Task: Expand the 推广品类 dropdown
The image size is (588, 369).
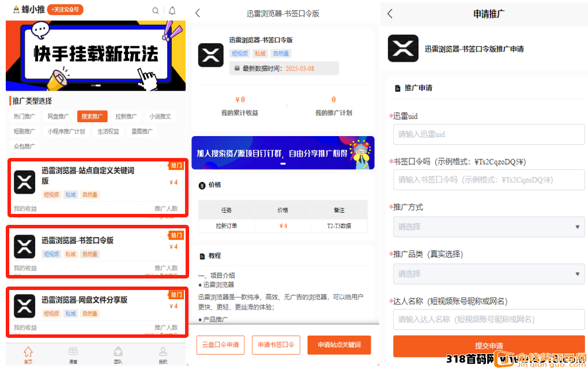Action: coord(489,274)
